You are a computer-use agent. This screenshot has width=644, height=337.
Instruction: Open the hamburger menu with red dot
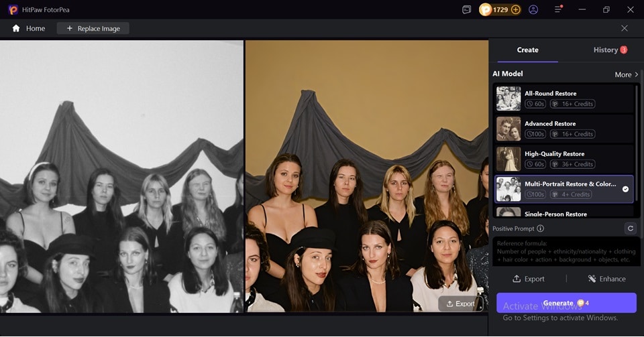pyautogui.click(x=558, y=9)
